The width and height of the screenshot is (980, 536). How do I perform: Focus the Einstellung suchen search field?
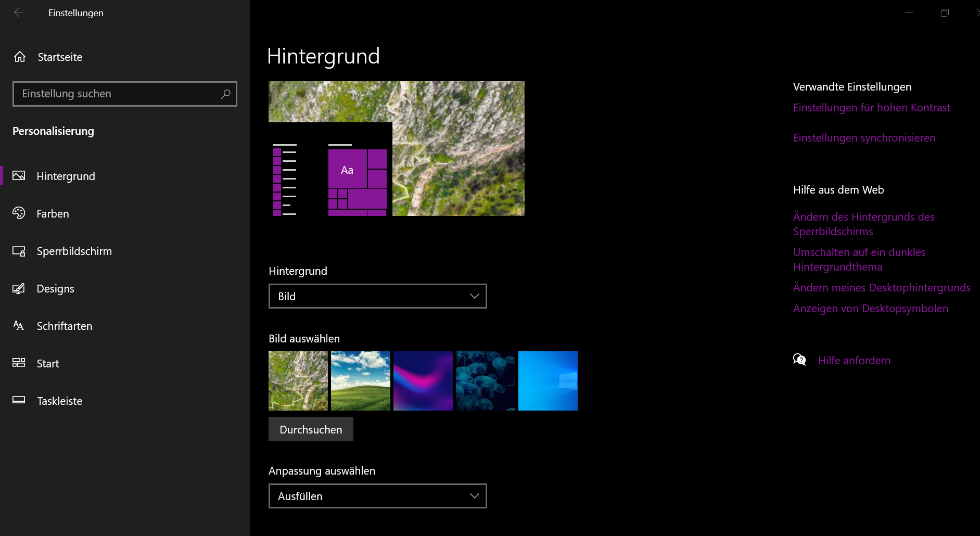pyautogui.click(x=125, y=94)
